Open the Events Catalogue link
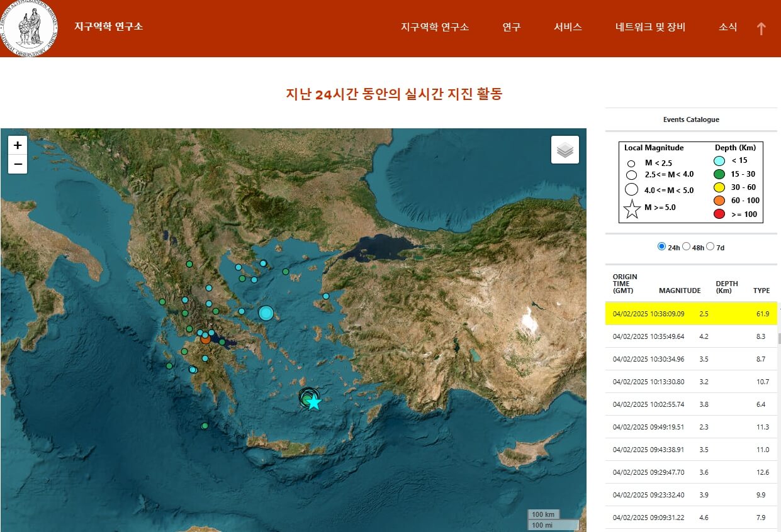Viewport: 781px width, 532px height. click(690, 119)
